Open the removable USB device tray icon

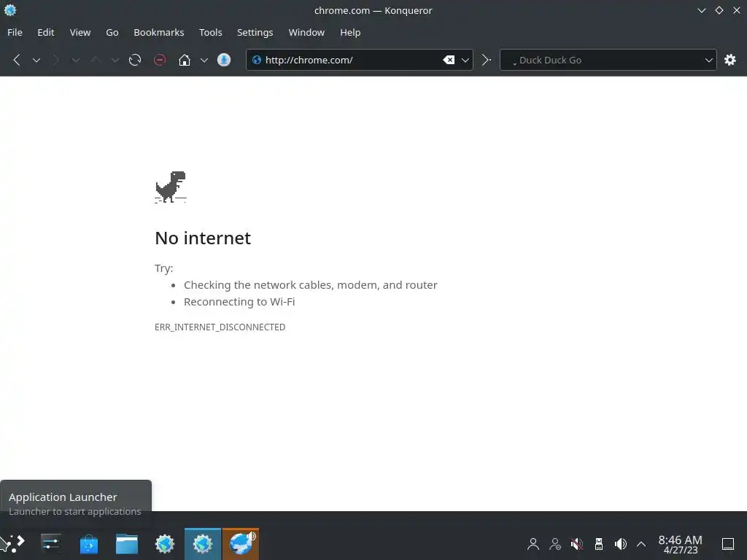(x=599, y=544)
